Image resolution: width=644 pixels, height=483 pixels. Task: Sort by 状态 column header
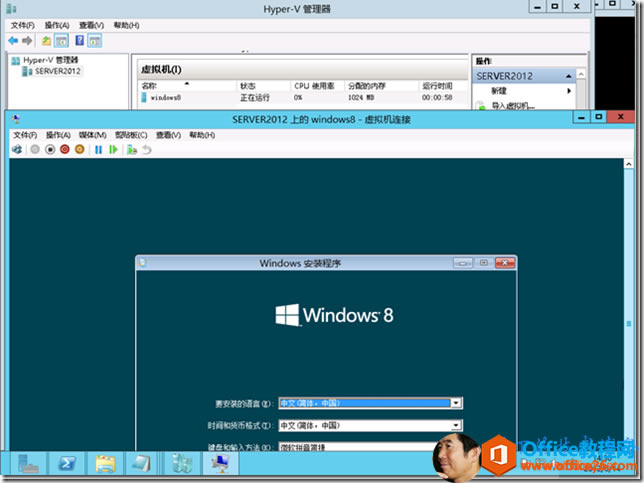point(264,86)
